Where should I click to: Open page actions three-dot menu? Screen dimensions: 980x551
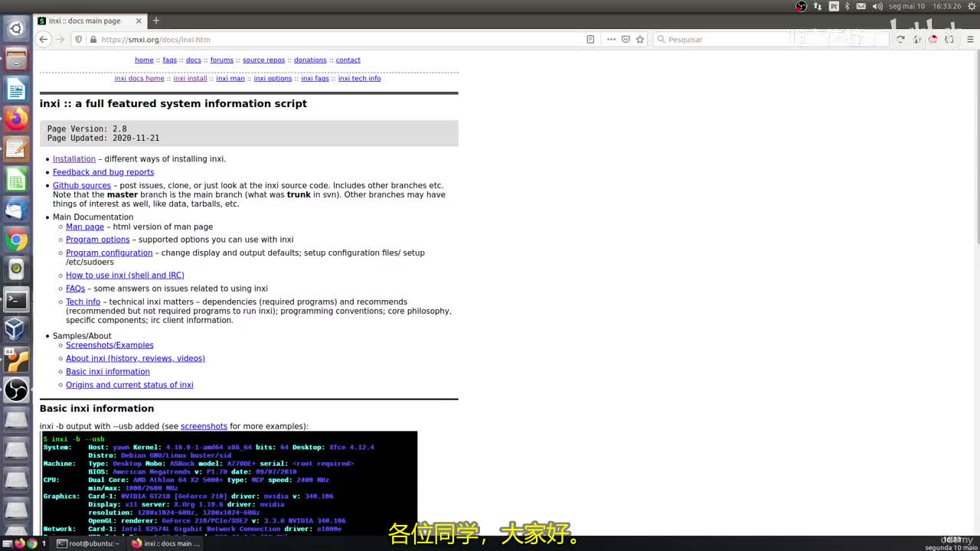[x=611, y=39]
